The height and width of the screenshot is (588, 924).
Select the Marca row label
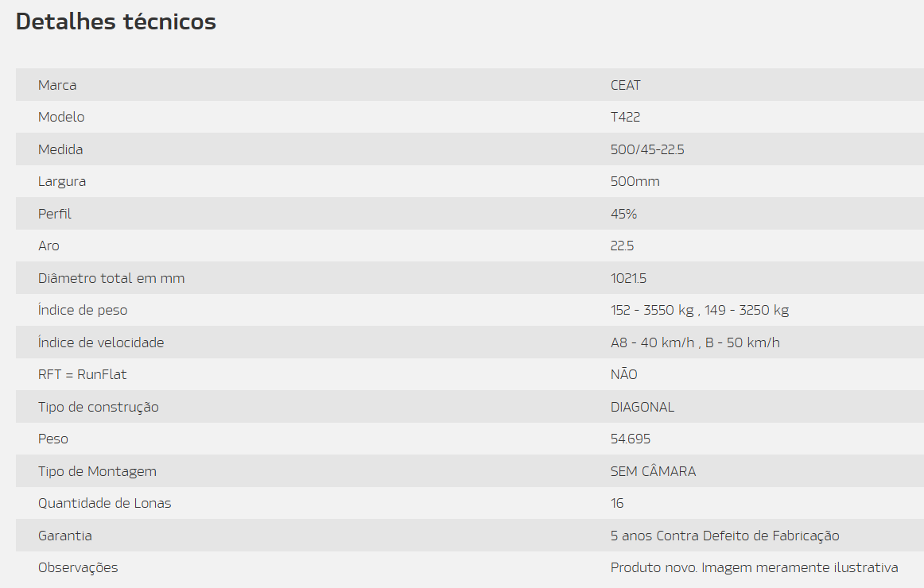pos(57,85)
